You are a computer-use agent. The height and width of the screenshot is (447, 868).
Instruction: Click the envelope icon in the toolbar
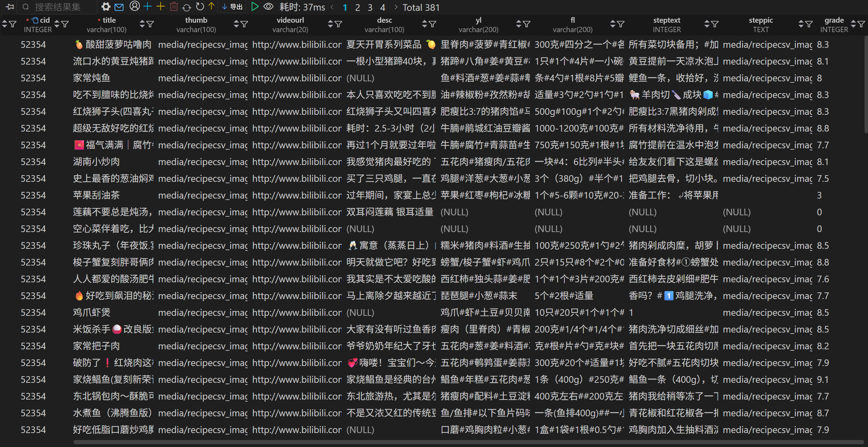click(x=120, y=7)
